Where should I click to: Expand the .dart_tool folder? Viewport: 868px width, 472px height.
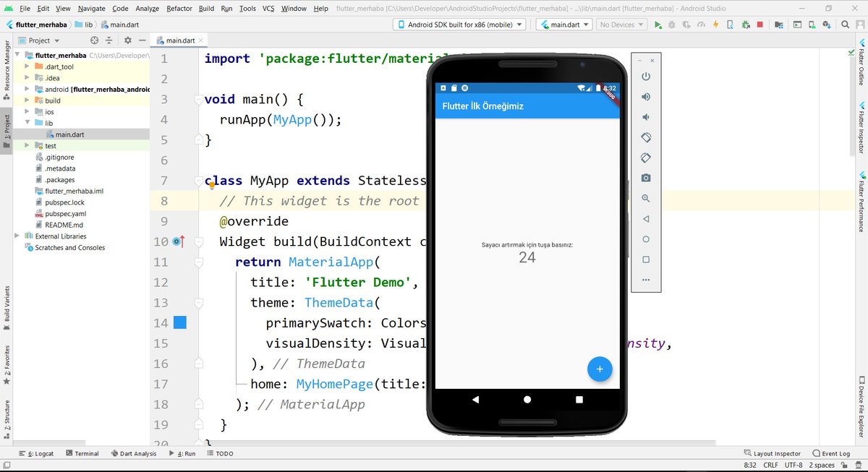(27, 66)
